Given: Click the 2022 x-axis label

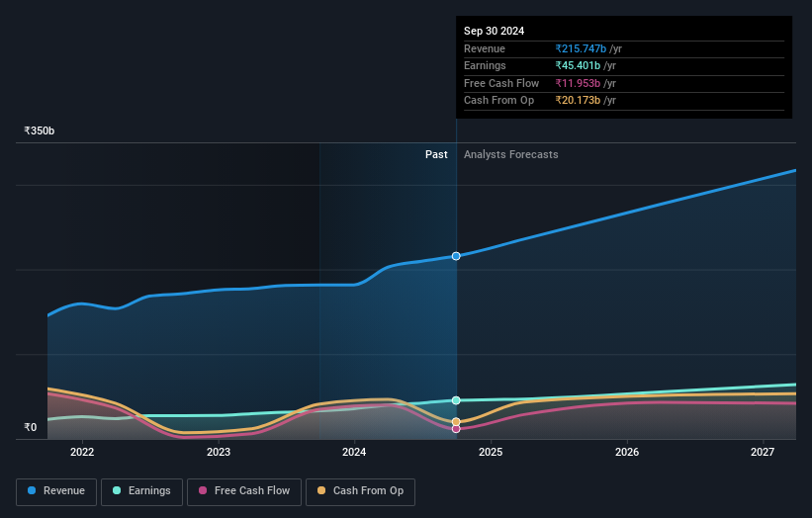Looking at the screenshot, I should coord(82,453).
